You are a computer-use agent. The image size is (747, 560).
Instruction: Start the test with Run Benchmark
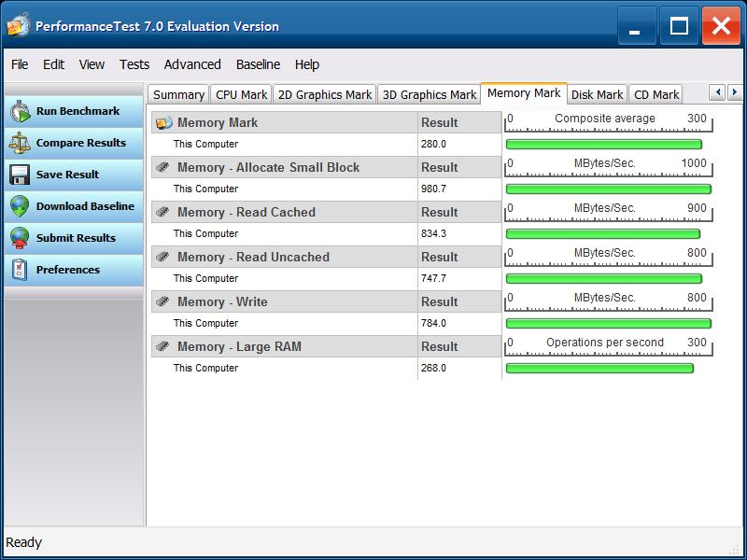pyautogui.click(x=74, y=111)
